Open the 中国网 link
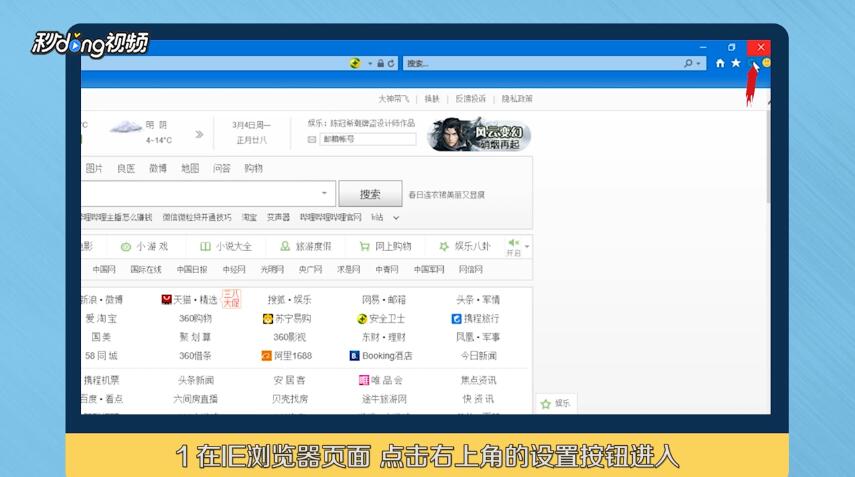The height and width of the screenshot is (477, 855). pyautogui.click(x=104, y=269)
